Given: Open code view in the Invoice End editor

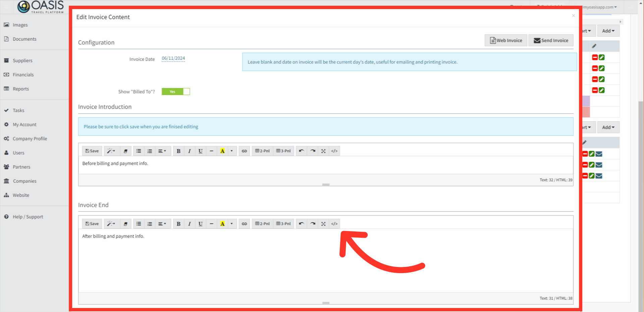Looking at the screenshot, I should point(334,223).
